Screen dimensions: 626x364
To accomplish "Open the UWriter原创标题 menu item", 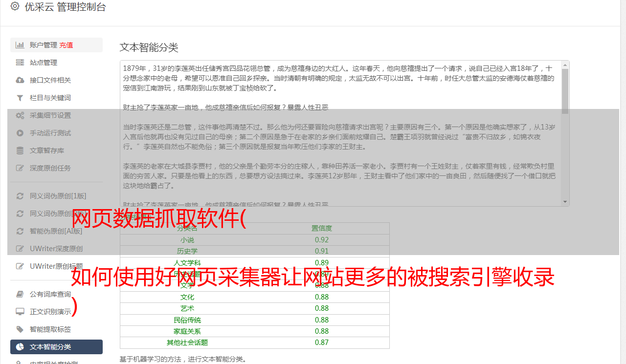I will [56, 266].
